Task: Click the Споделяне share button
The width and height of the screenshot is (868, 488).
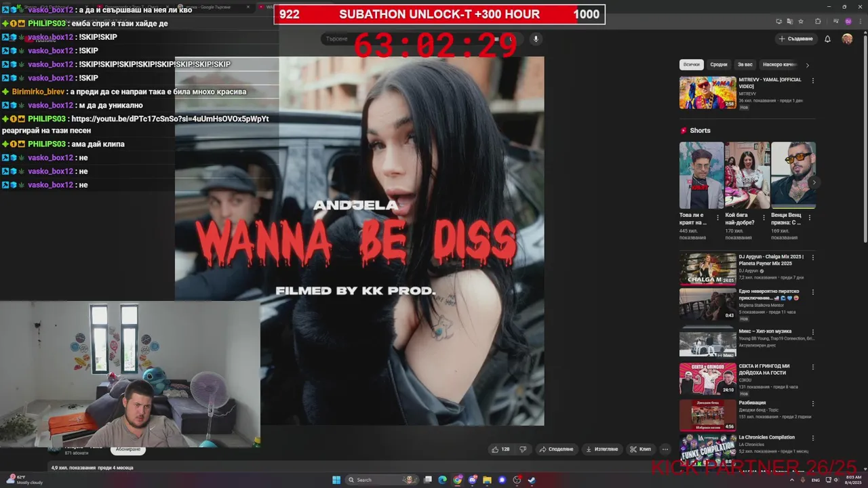Action: pyautogui.click(x=556, y=449)
